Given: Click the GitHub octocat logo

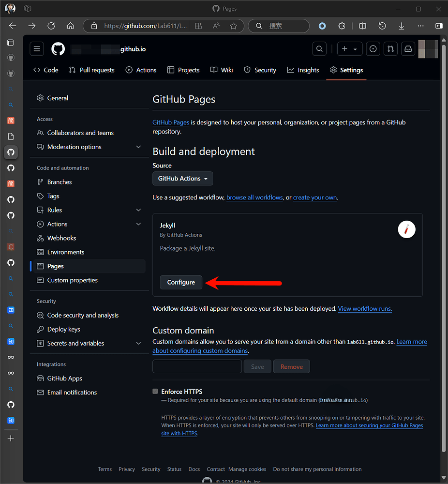Looking at the screenshot, I should pos(58,48).
